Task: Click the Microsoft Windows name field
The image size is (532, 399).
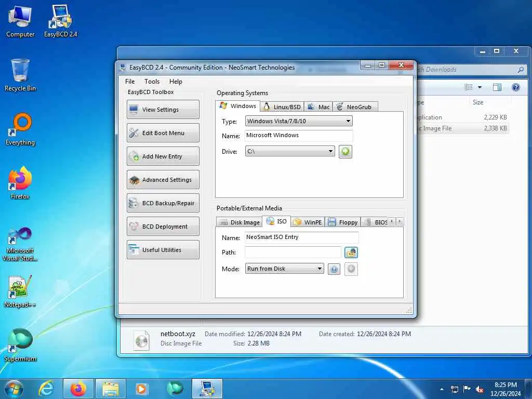Action: coord(299,136)
